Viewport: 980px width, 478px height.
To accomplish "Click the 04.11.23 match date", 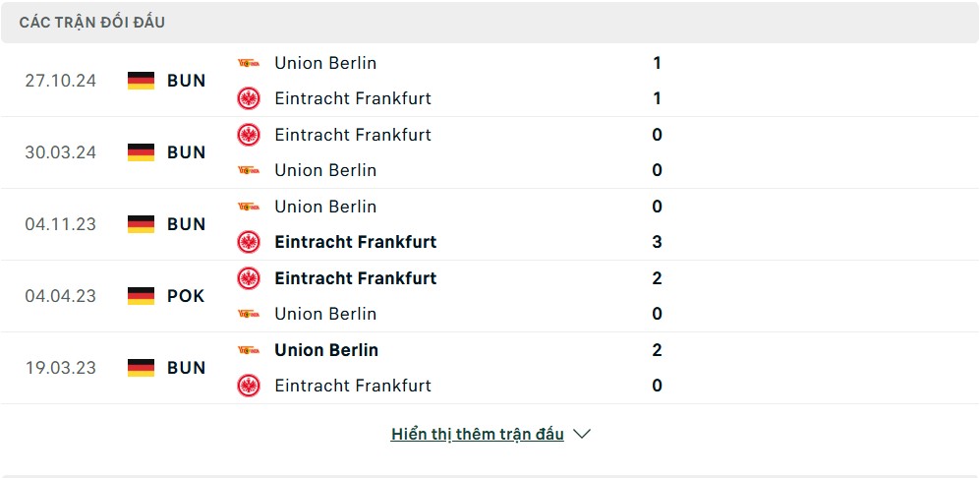I will click(x=61, y=224).
